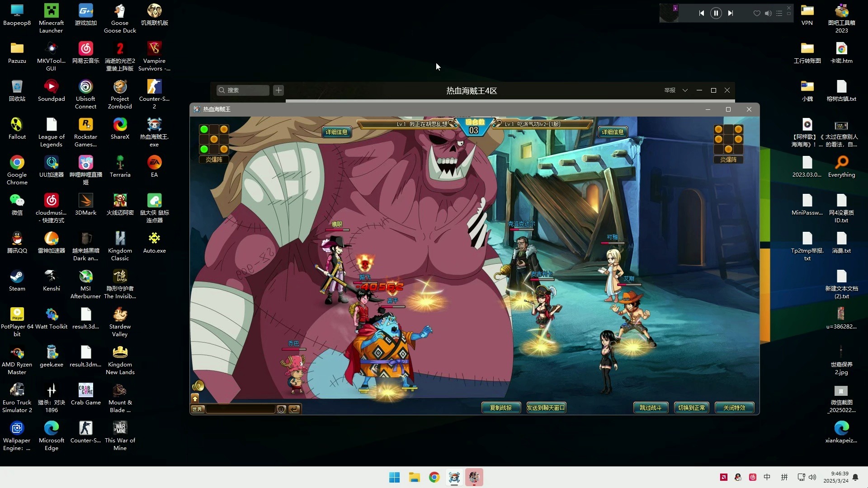Select Wallpaper Engine desktop icon

coord(17,436)
